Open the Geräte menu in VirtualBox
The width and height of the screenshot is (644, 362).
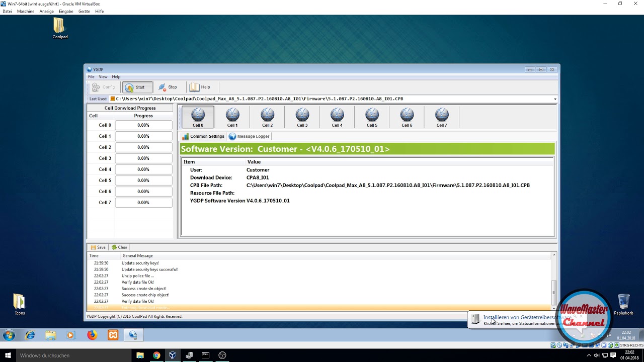(x=84, y=11)
